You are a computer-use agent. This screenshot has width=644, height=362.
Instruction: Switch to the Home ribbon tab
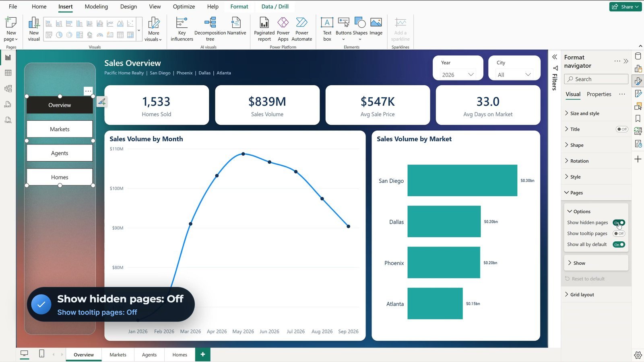39,6
